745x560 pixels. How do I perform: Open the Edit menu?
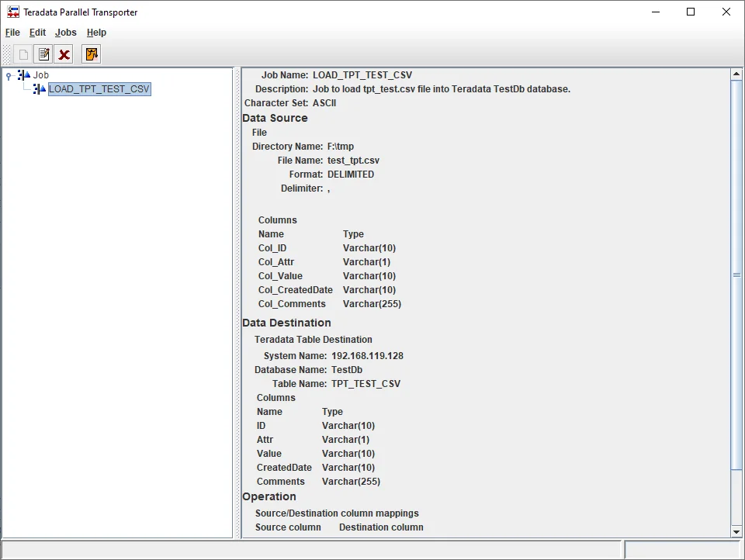36,33
